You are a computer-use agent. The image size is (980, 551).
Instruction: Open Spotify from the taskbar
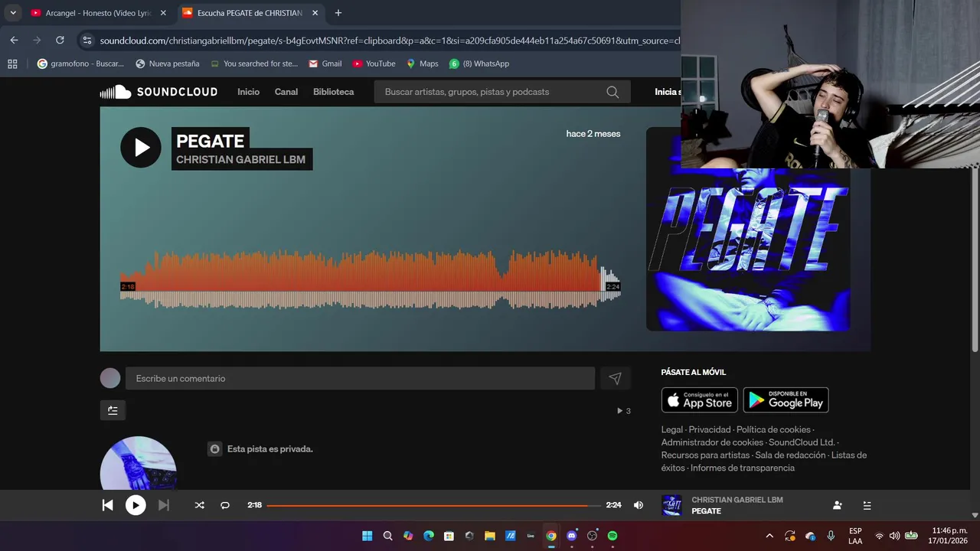click(612, 536)
